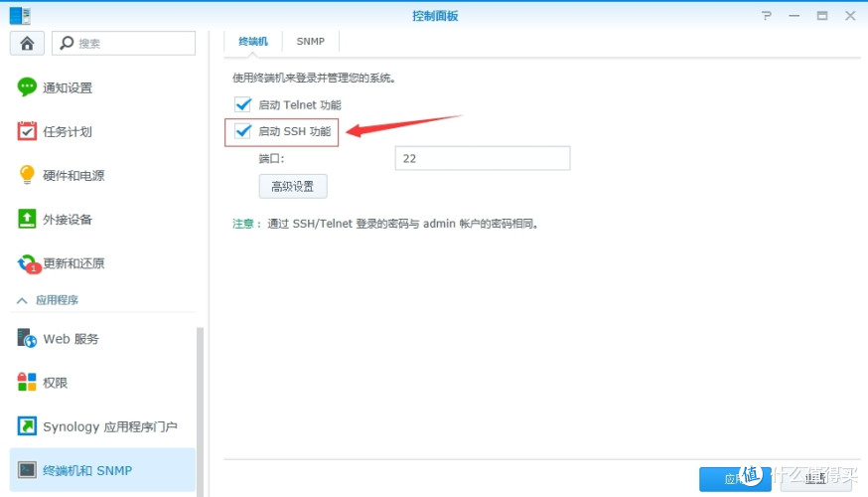The image size is (868, 497).
Task: Open the Synology application portal icon
Action: pyautogui.click(x=27, y=426)
